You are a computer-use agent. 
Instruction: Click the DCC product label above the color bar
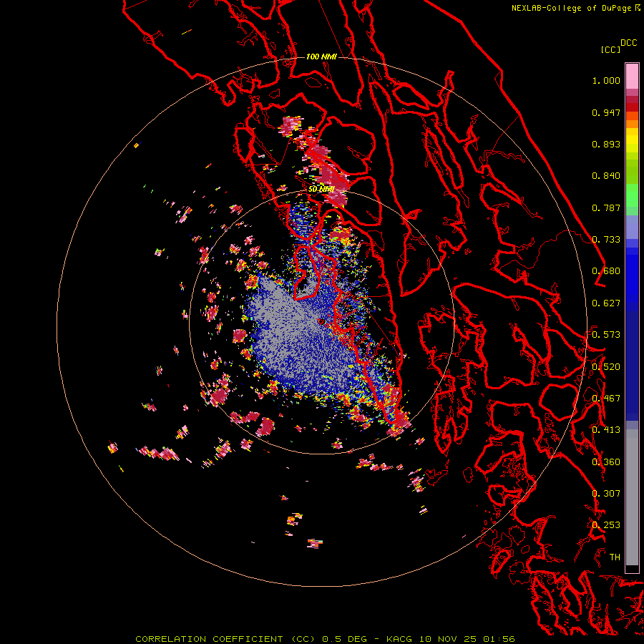pyautogui.click(x=629, y=43)
